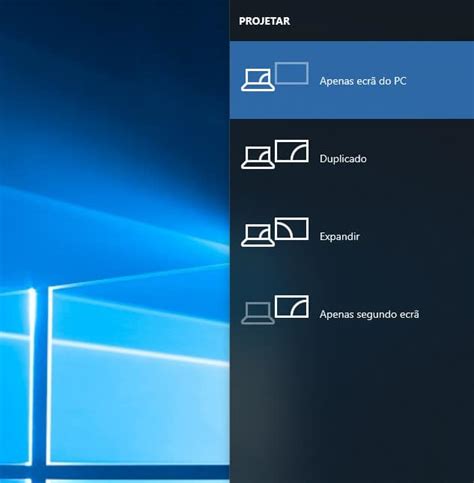Click the Expandir extended screens icon
The height and width of the screenshot is (483, 474).
pyautogui.click(x=275, y=232)
